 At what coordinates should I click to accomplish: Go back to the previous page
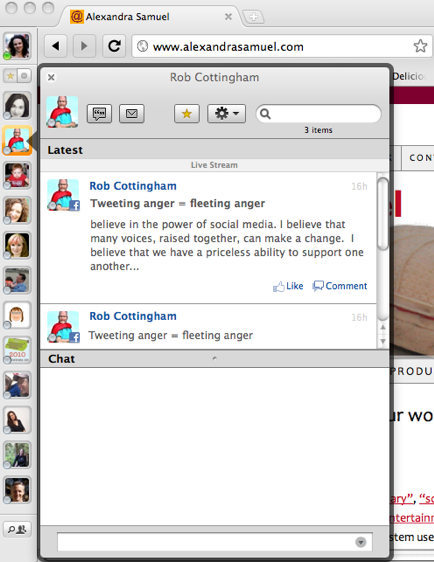click(x=56, y=46)
